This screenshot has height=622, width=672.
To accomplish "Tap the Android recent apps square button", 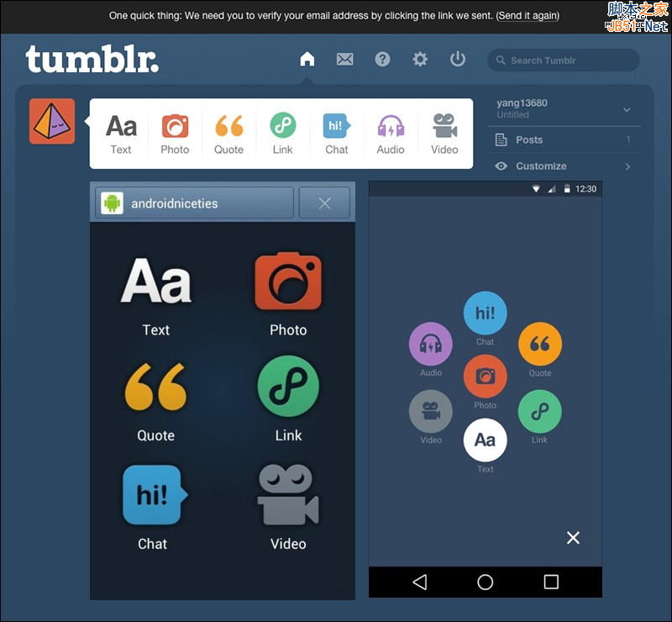I will [x=551, y=582].
